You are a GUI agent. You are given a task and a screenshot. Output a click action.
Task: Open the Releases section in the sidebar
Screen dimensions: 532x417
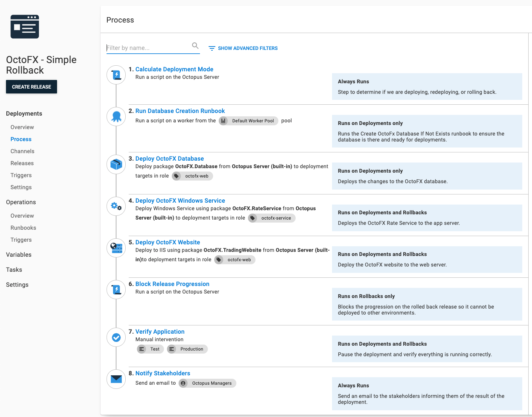(x=22, y=163)
